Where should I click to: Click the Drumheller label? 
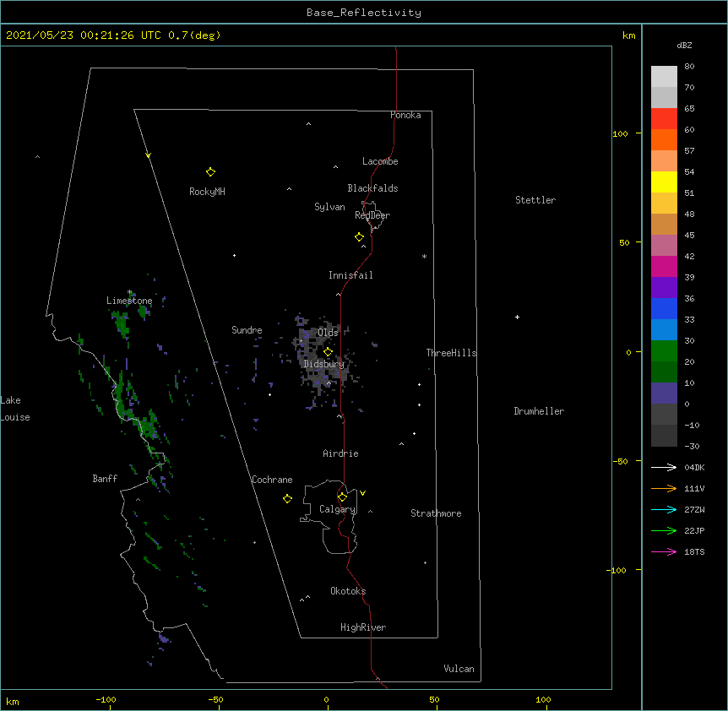[539, 411]
